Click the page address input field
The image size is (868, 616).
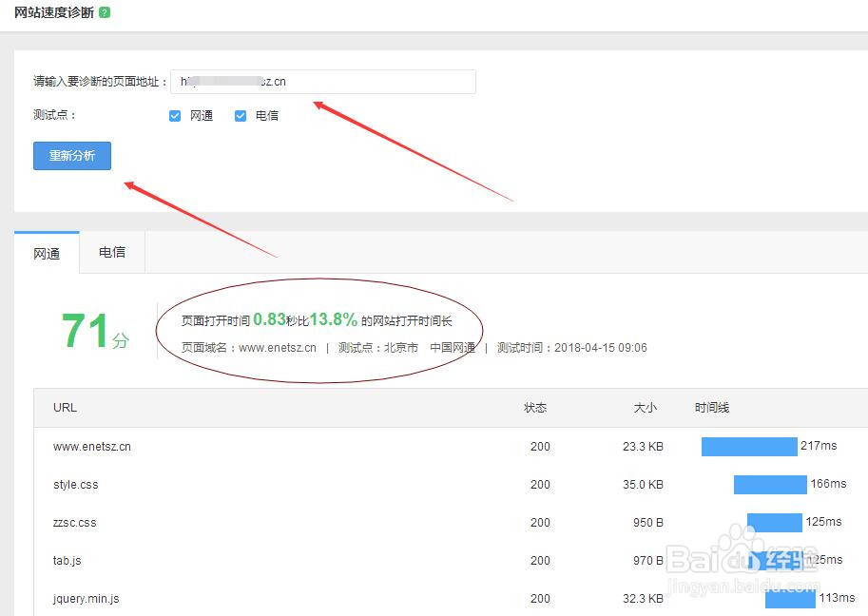pyautogui.click(x=322, y=82)
